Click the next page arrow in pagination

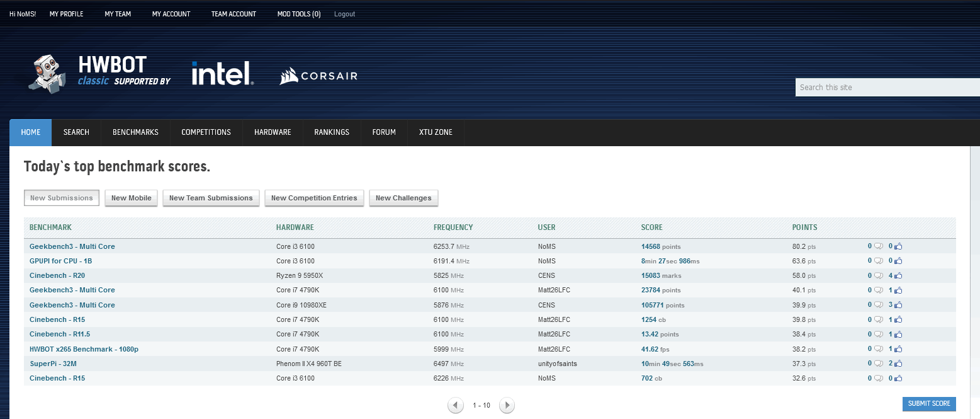click(507, 405)
